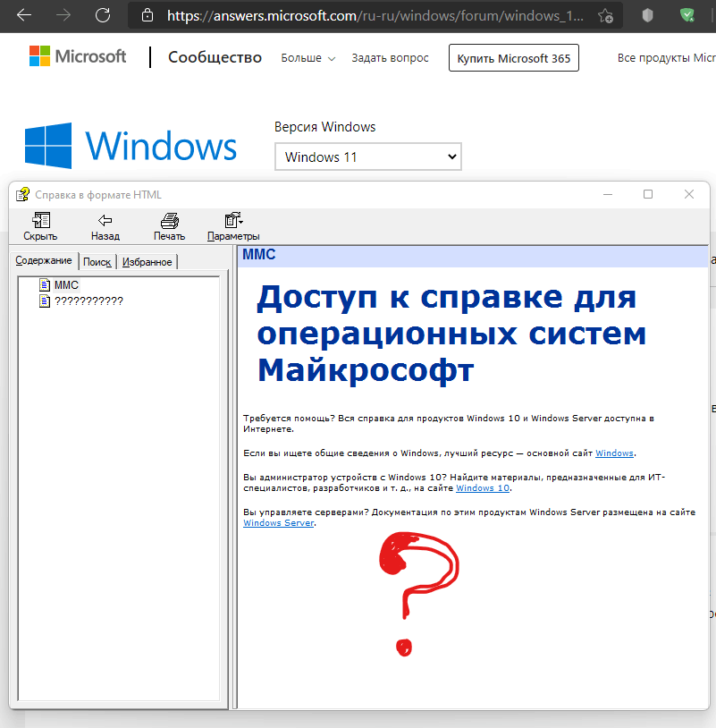Open Параметры toolbar menu in help

click(x=233, y=226)
